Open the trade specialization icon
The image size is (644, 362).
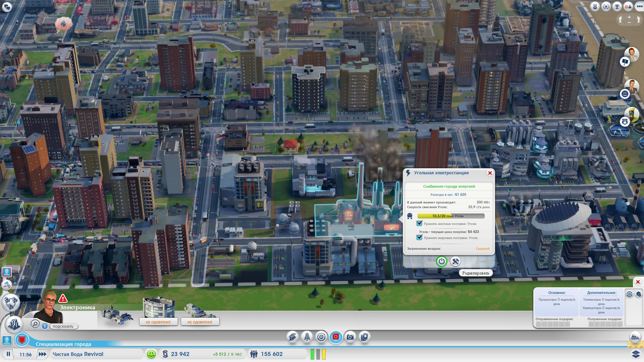pyautogui.click(x=321, y=337)
